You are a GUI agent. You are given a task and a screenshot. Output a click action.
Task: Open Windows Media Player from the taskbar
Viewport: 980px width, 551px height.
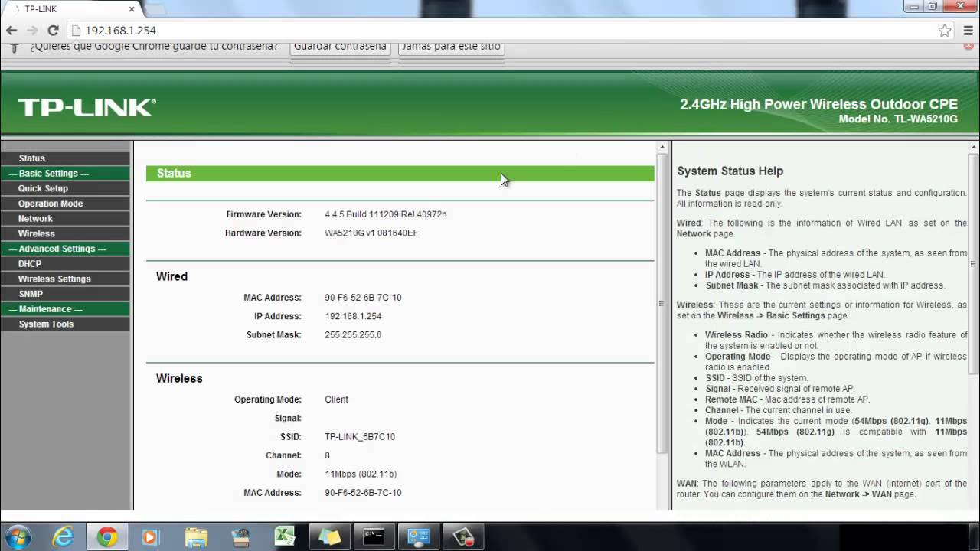[150, 536]
